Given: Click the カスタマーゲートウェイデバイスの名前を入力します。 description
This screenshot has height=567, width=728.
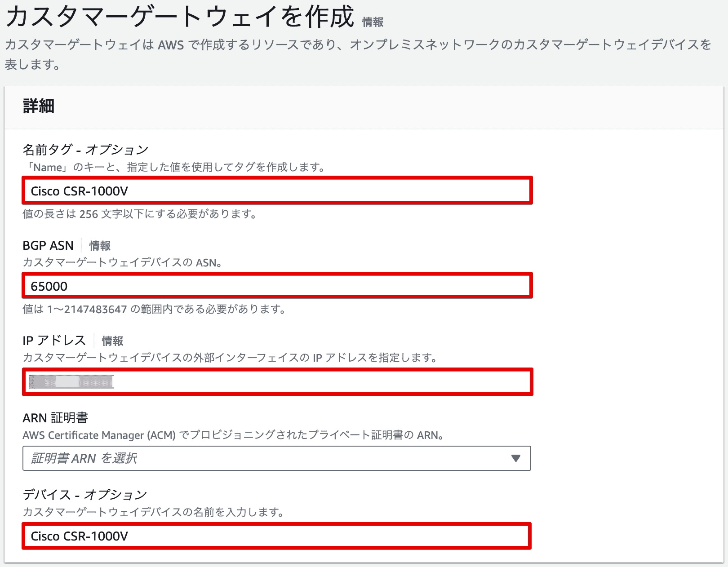Looking at the screenshot, I should (153, 512).
